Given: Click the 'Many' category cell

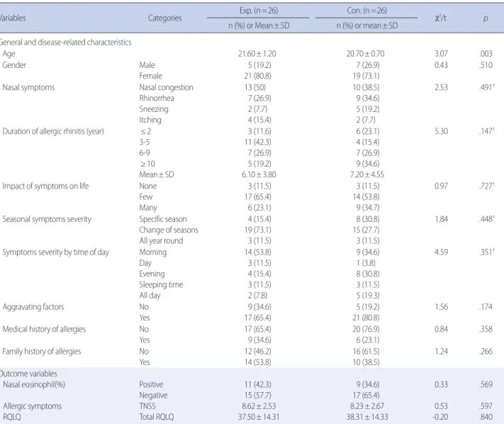Looking at the screenshot, I should pyautogui.click(x=148, y=208).
